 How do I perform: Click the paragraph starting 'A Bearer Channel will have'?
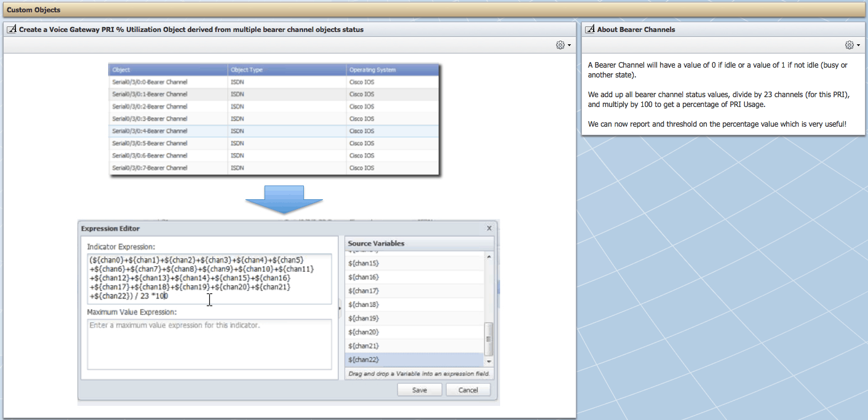pyautogui.click(x=717, y=70)
